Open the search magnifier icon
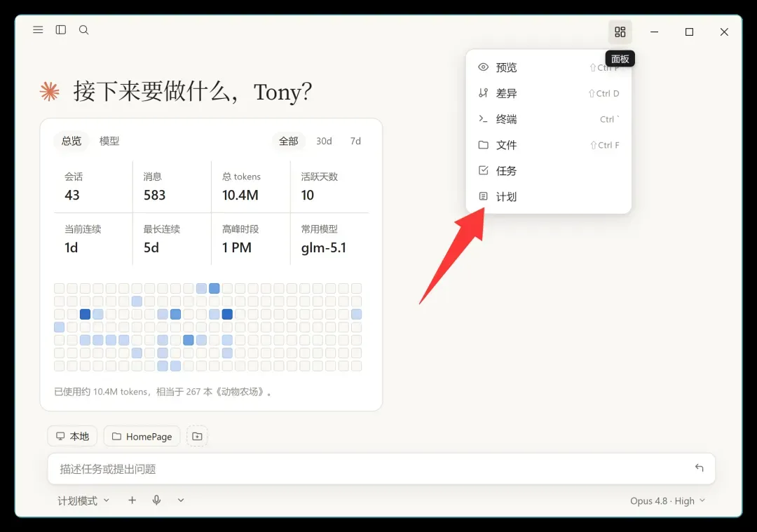 coord(83,30)
